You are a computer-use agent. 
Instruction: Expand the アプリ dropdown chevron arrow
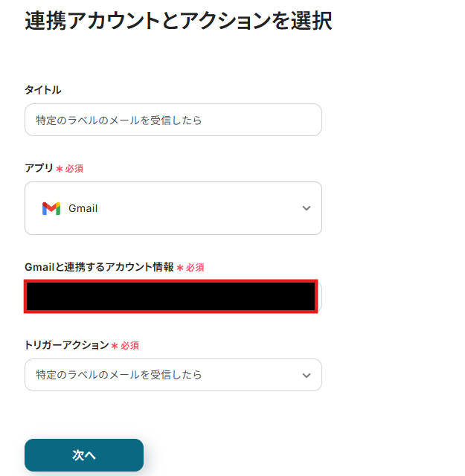point(307,208)
